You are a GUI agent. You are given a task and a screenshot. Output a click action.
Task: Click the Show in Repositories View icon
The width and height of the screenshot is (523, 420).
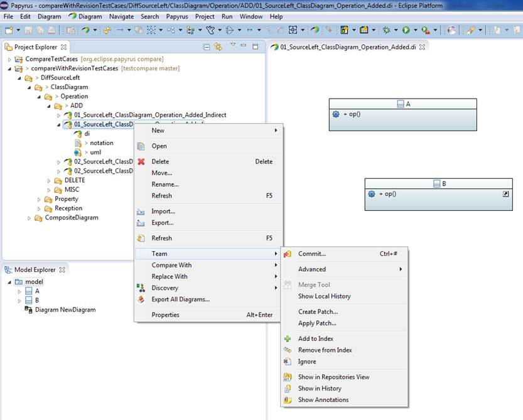click(x=288, y=377)
